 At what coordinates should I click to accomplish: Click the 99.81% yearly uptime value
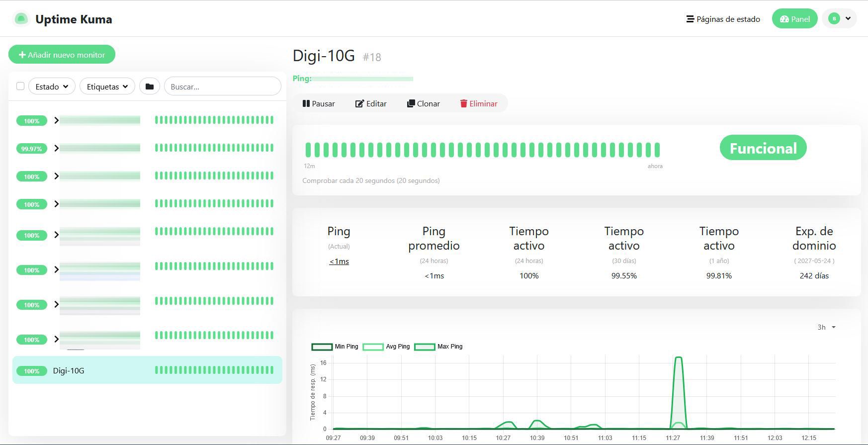tap(719, 275)
